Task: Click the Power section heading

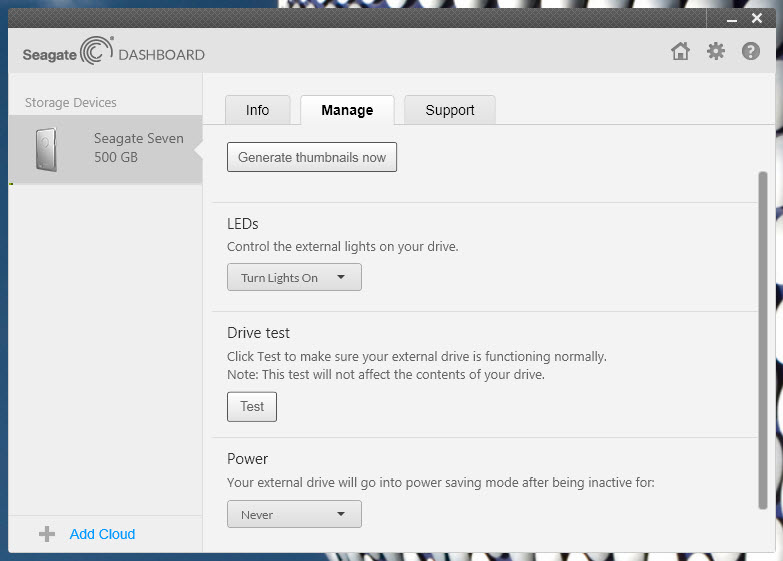Action: tap(247, 459)
